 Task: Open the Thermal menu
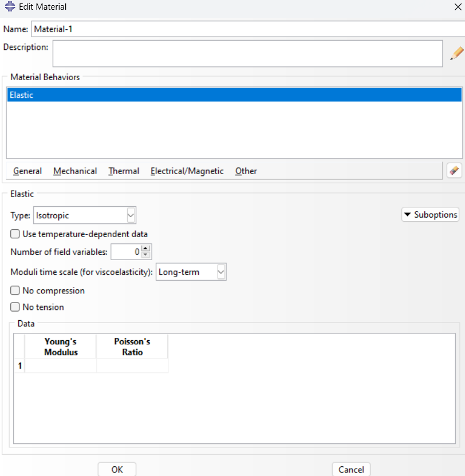coord(124,171)
